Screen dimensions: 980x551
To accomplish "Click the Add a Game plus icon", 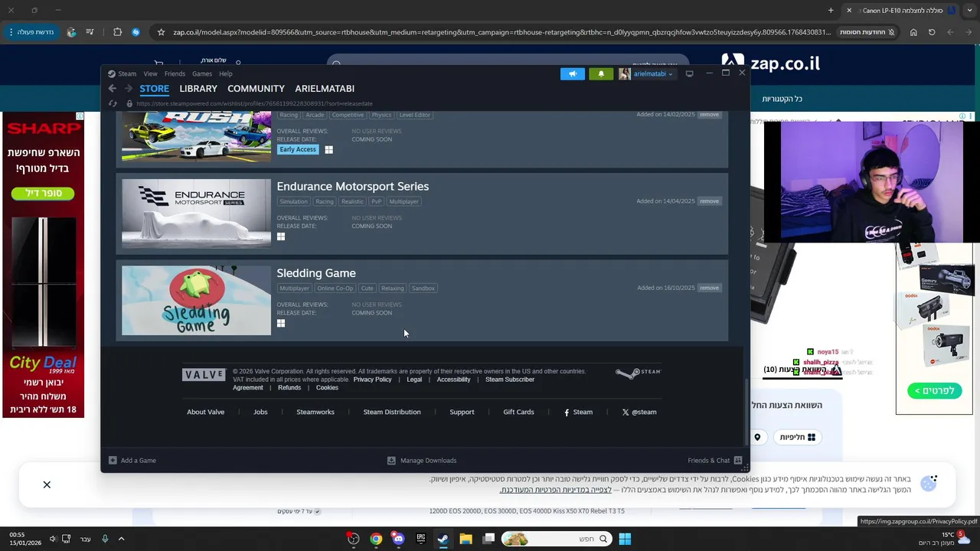I will tap(113, 461).
